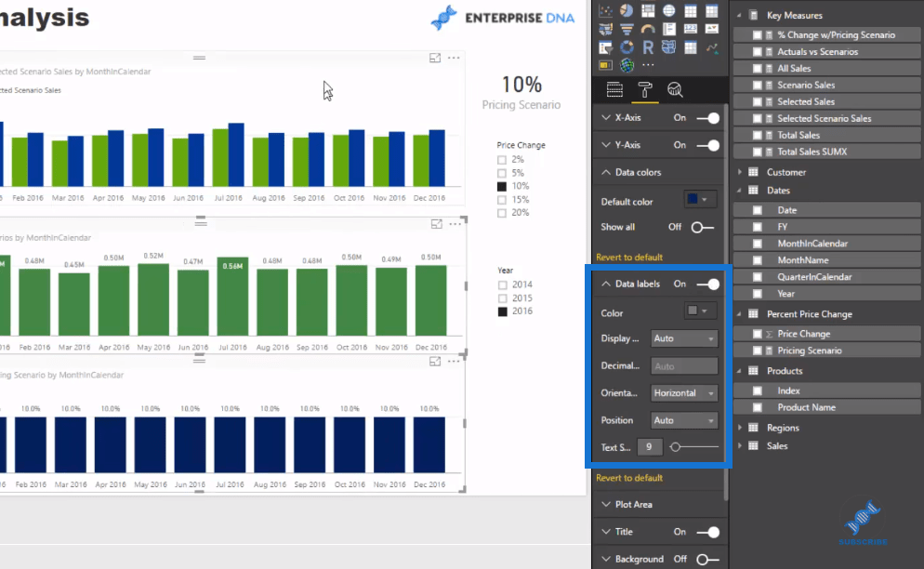Click the Text Size value field
Viewport: 924px width, 569px height.
click(x=650, y=447)
